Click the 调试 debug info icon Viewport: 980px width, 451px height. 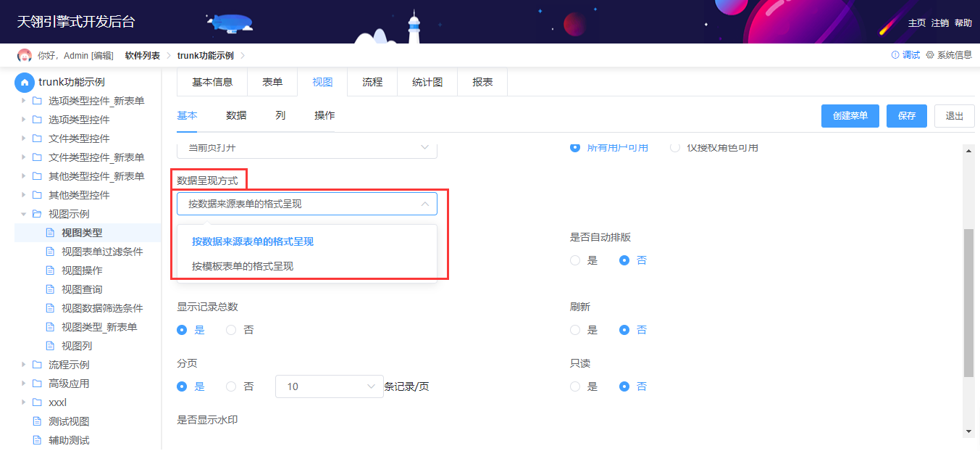point(895,55)
